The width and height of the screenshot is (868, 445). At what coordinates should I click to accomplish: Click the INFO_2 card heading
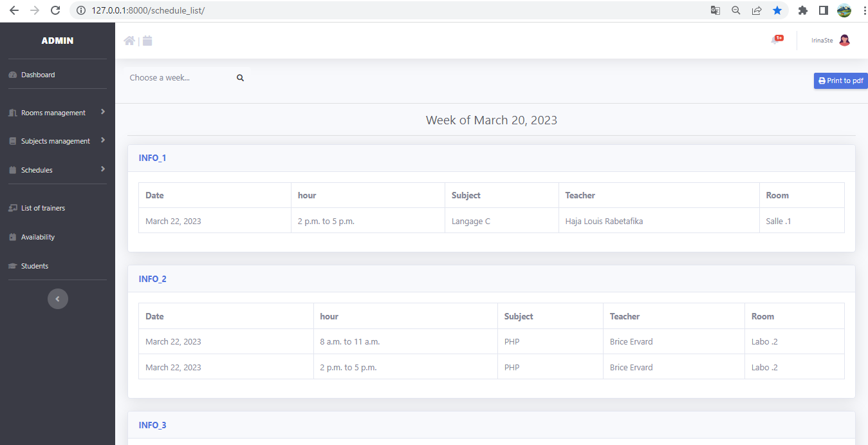152,279
